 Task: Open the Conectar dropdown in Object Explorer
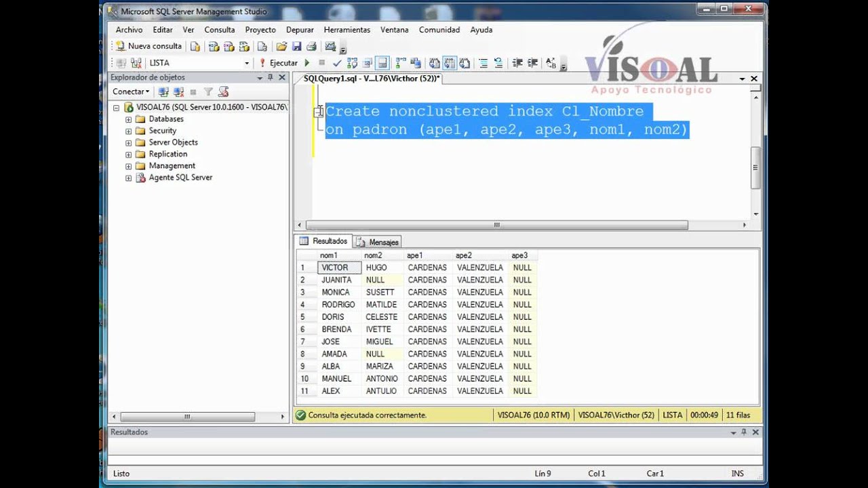pyautogui.click(x=131, y=91)
